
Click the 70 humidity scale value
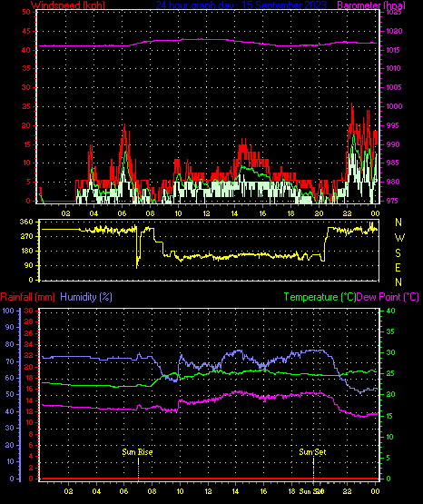tap(10, 361)
